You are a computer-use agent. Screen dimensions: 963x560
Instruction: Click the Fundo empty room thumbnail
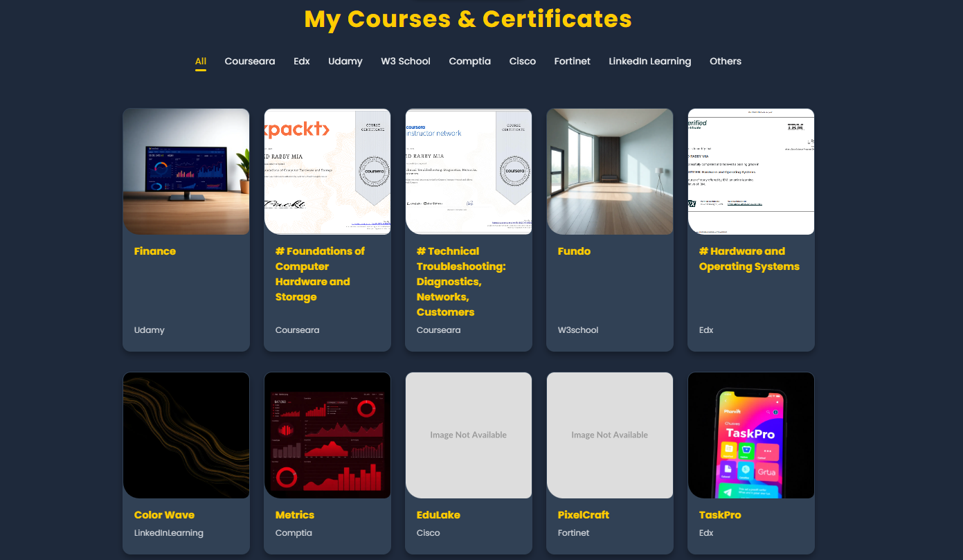pyautogui.click(x=609, y=171)
